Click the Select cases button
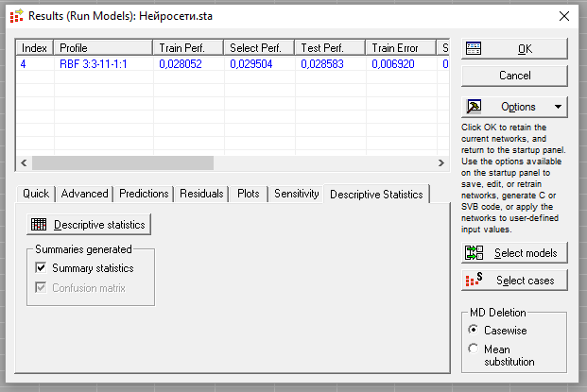The width and height of the screenshot is (587, 392). coord(515,281)
